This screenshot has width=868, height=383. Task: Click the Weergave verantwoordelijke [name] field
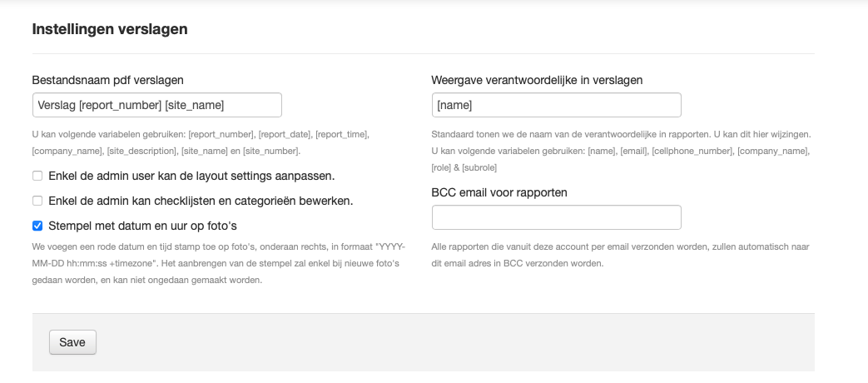[x=556, y=105]
